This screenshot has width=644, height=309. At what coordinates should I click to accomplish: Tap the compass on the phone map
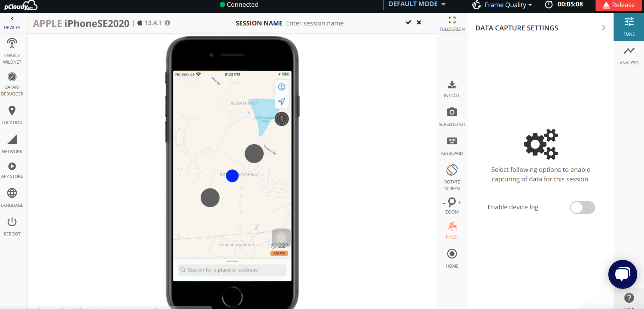282,119
